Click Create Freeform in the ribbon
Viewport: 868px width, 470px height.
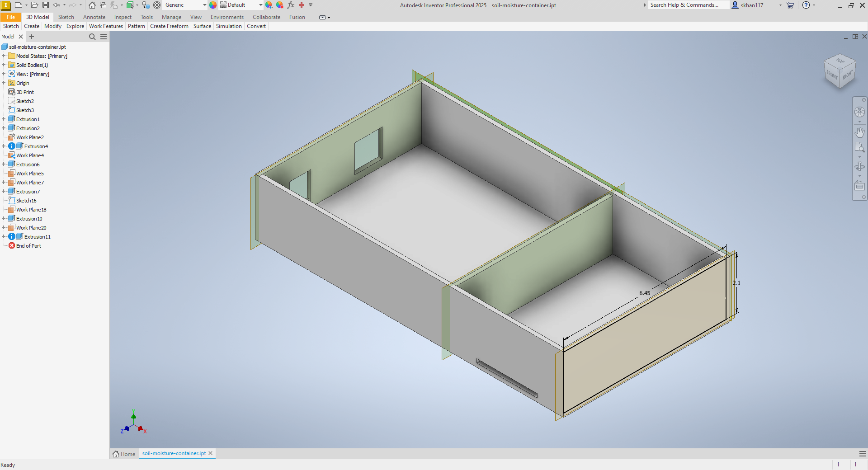[169, 26]
